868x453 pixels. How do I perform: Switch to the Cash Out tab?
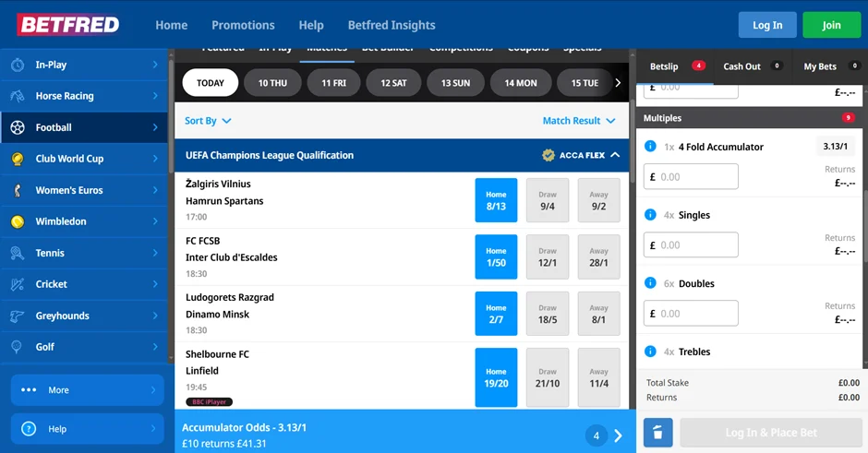[x=741, y=66]
